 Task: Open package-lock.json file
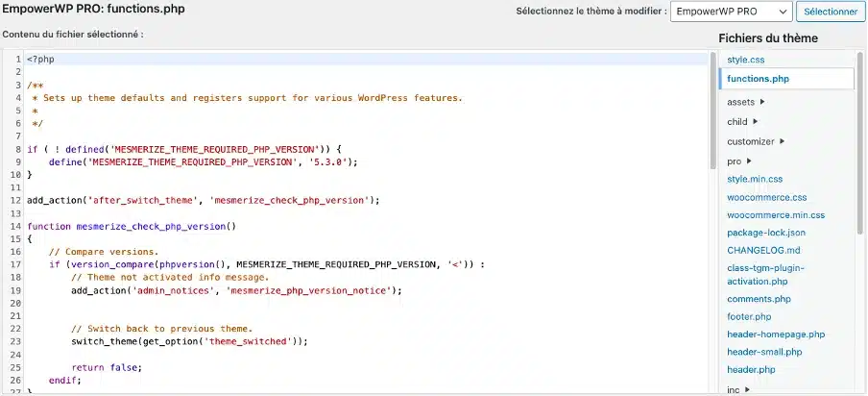(x=766, y=233)
